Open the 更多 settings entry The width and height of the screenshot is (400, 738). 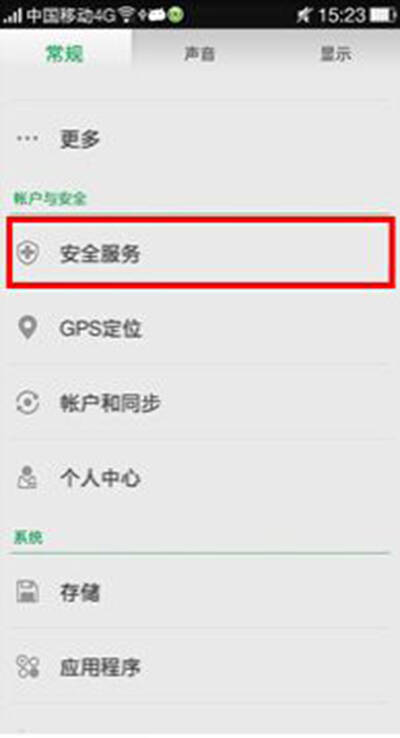click(200, 138)
